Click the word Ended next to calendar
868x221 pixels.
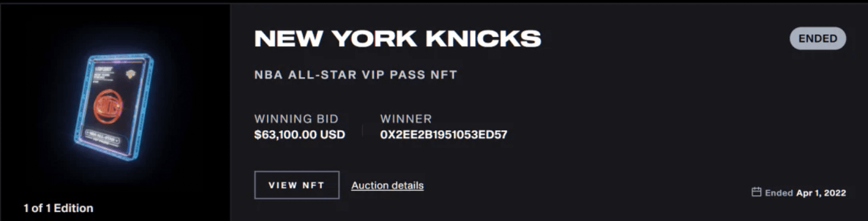779,193
